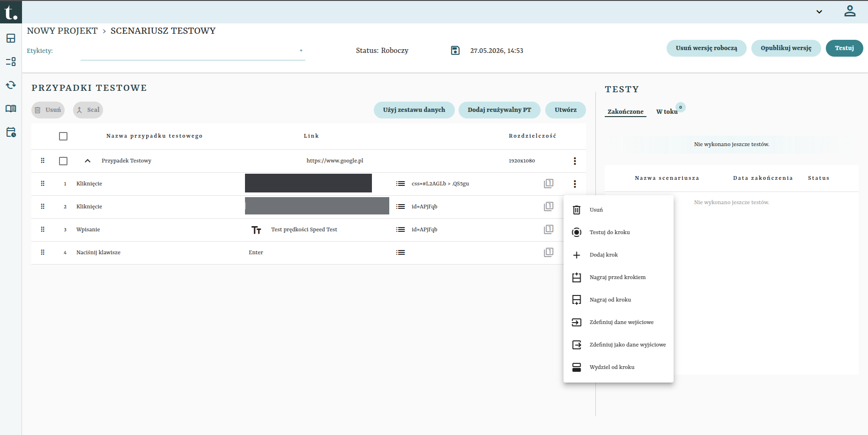Click copy step icon for Wpisanie step
The height and width of the screenshot is (435, 868).
549,229
